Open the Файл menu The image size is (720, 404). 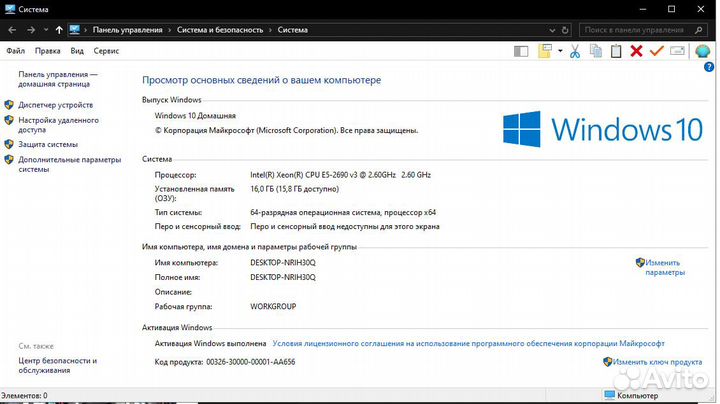pos(16,50)
